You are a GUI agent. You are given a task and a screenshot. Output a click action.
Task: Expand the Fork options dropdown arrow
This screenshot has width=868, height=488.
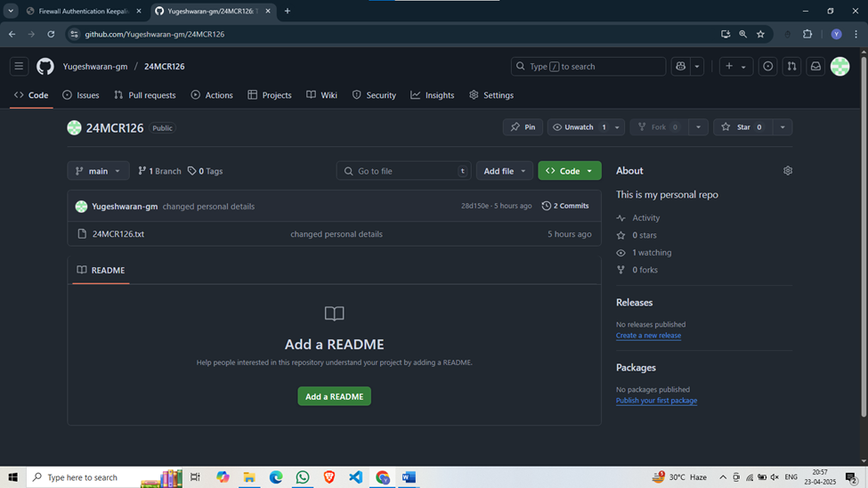[698, 127]
